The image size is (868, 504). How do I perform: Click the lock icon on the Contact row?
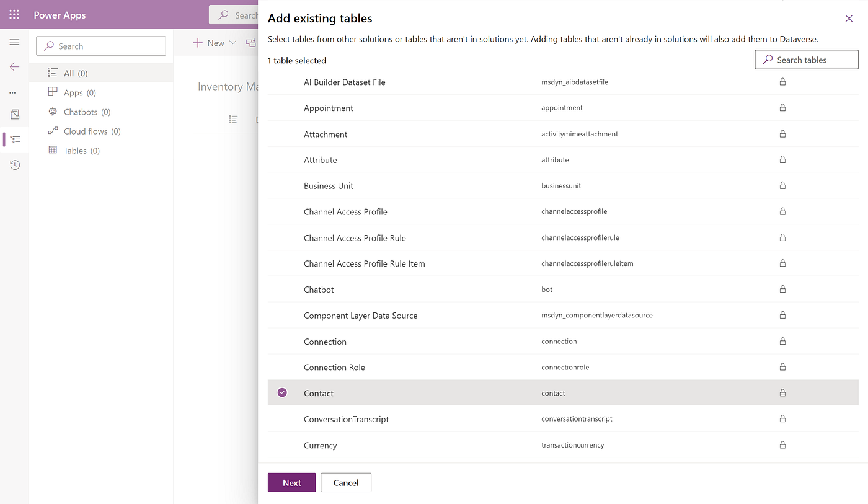tap(782, 392)
